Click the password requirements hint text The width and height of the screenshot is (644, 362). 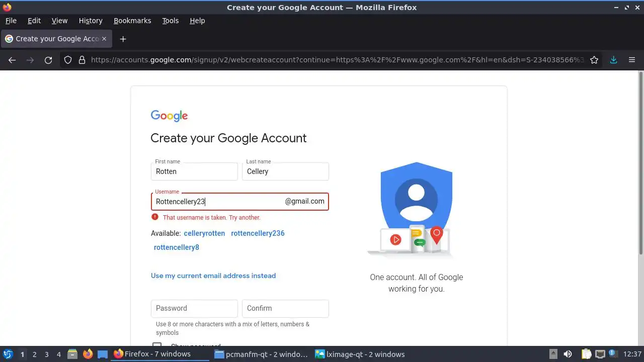(232, 328)
